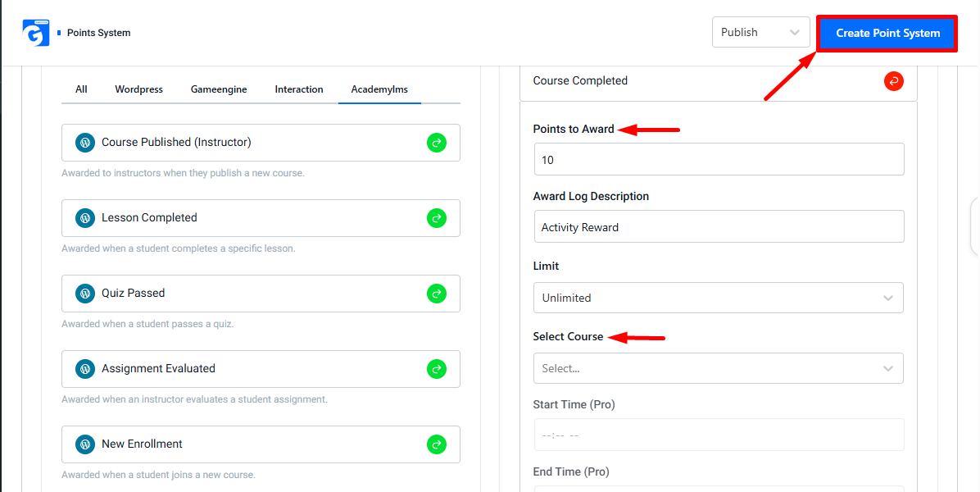Click the End Time (Pro) label
The height and width of the screenshot is (492, 980).
(x=571, y=471)
